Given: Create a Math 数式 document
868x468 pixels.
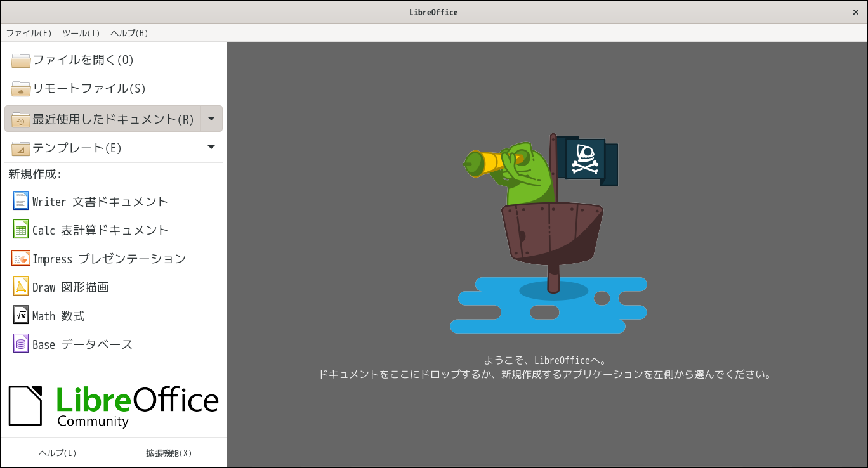Looking at the screenshot, I should pos(114,316).
